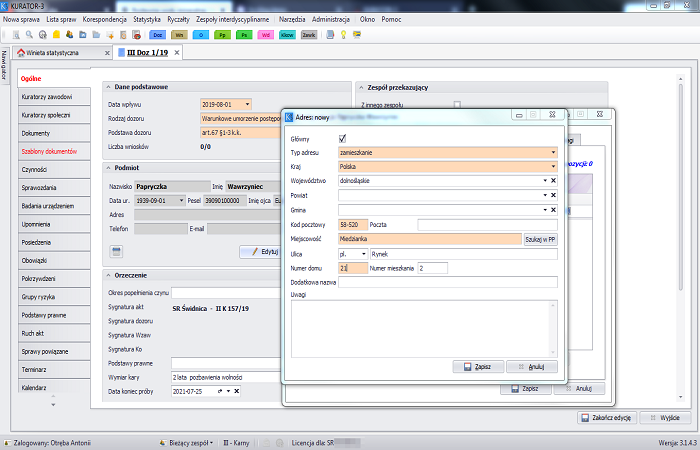Click the Uwagi text area
This screenshot has width=700, height=450.
click(424, 329)
